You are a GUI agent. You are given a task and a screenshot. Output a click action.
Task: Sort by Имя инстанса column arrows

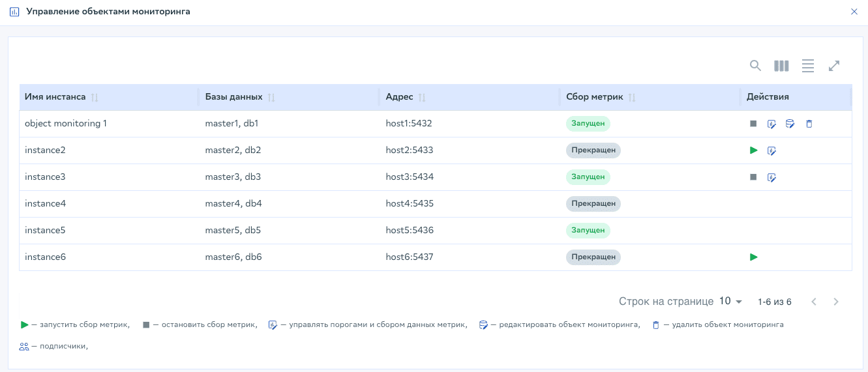(x=95, y=97)
